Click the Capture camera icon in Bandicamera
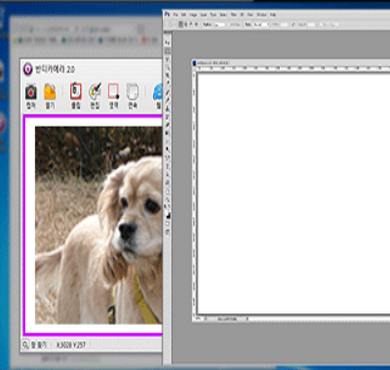Image resolution: width=390 pixels, height=370 pixels. [x=31, y=92]
